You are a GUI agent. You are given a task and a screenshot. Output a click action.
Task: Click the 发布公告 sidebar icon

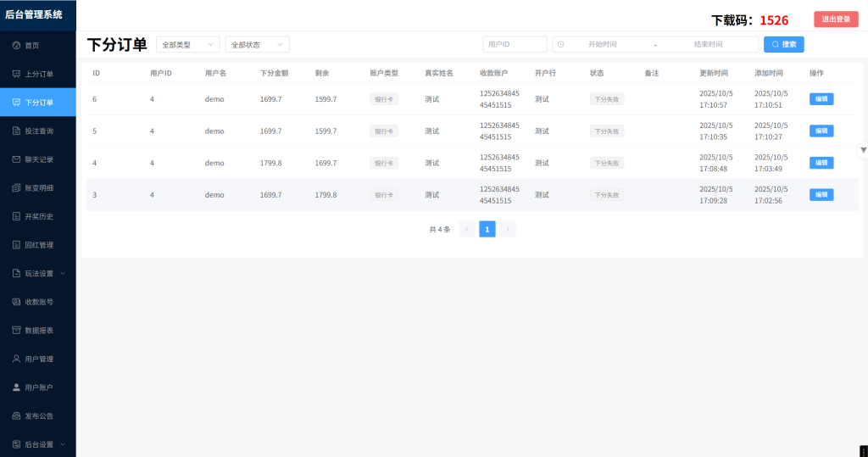click(x=16, y=415)
